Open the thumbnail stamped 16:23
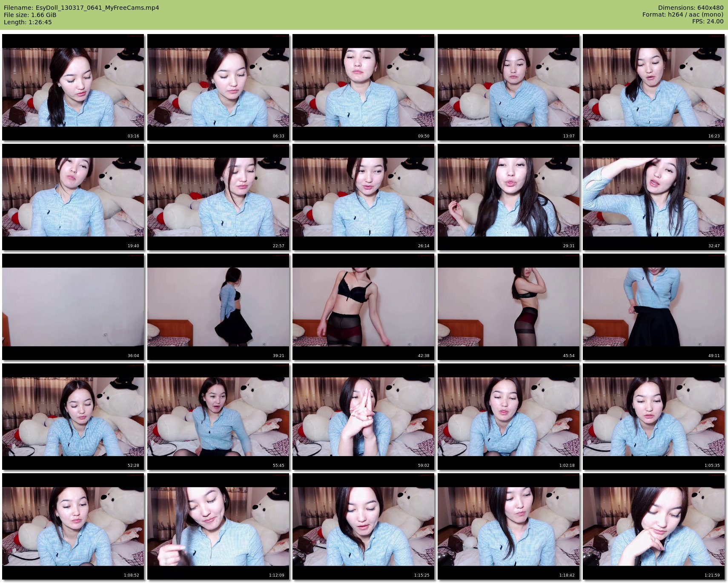Screen dimensions: 728x583 pos(654,87)
